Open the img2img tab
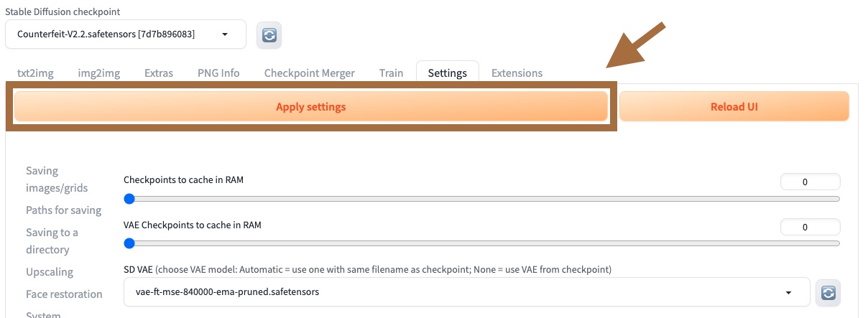Screen dimensions: 868x318 click(99, 73)
